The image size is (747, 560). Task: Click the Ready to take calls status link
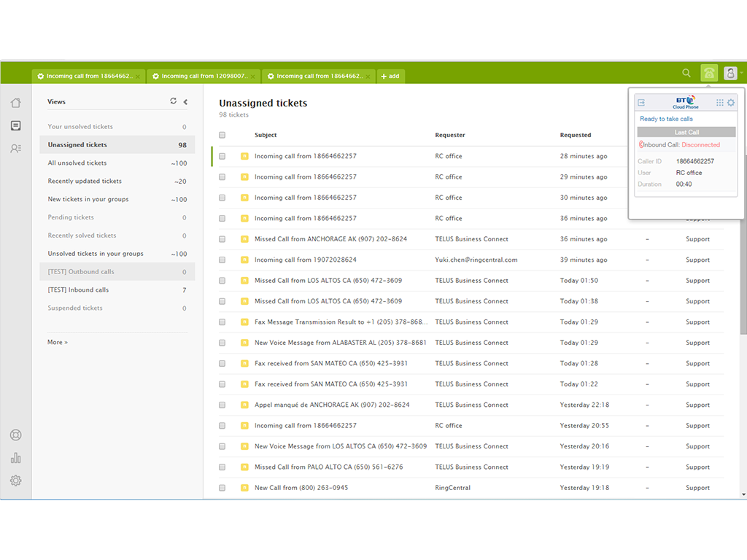point(667,118)
